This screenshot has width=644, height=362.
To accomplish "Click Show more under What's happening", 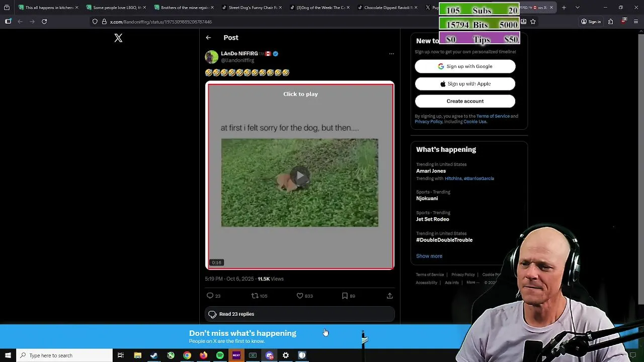I will (x=429, y=256).
